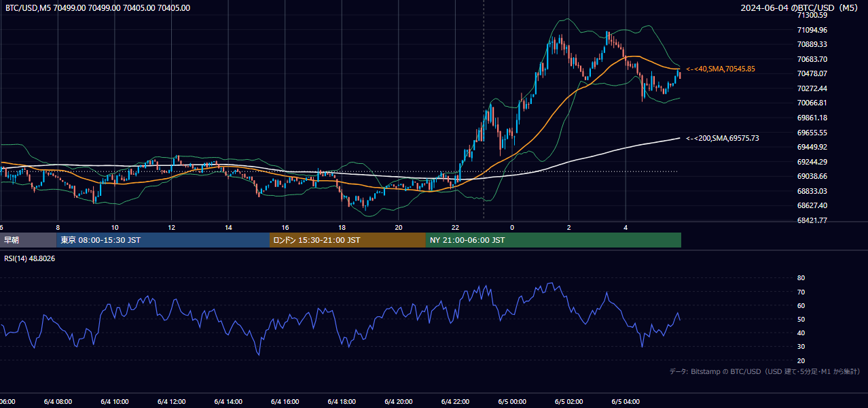Click the RSI 60 level label
868x408 pixels.
tap(801, 306)
